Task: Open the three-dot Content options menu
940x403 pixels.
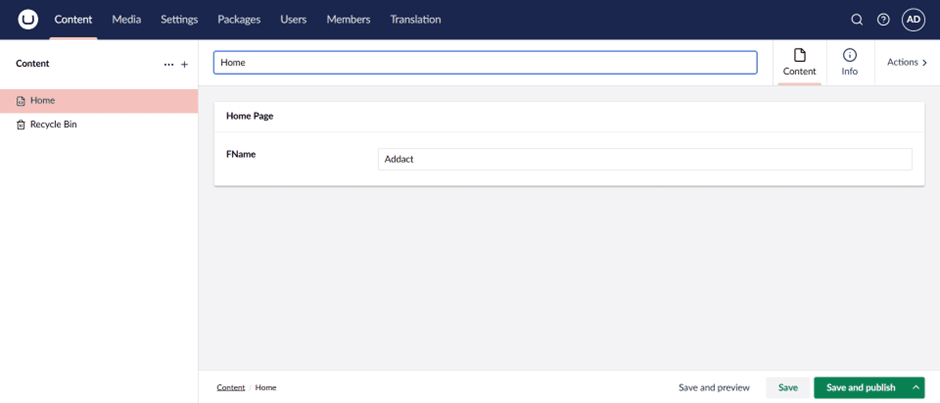Action: pyautogui.click(x=168, y=64)
